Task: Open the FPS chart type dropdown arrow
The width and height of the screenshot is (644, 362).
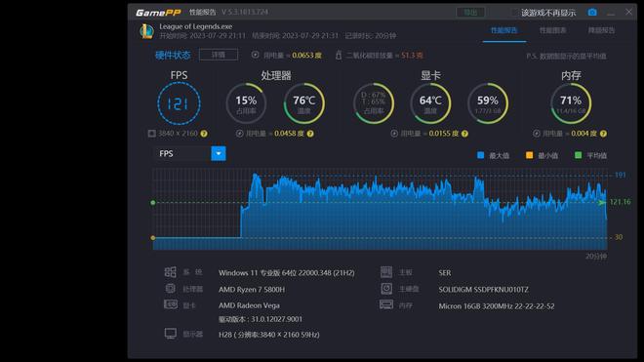Action: [x=219, y=153]
